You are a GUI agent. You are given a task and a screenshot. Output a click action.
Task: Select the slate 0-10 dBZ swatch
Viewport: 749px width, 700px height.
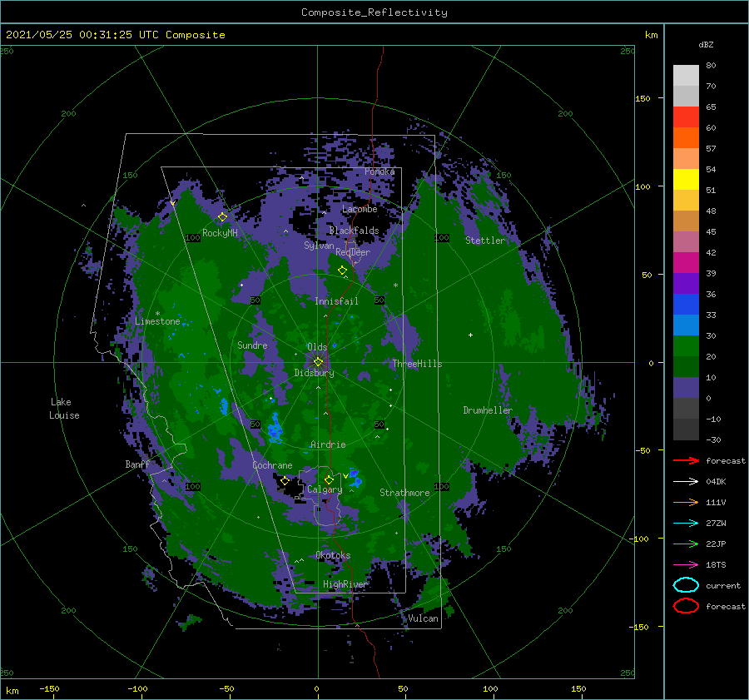(686, 388)
